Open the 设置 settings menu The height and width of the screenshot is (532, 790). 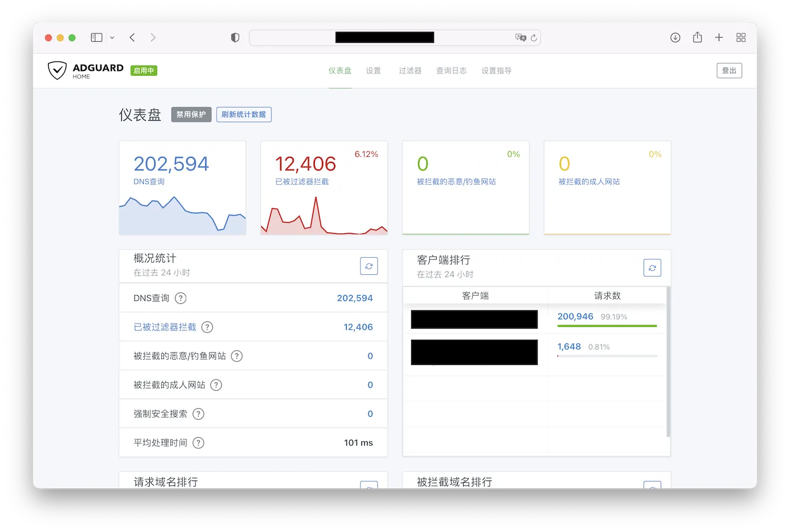point(374,71)
